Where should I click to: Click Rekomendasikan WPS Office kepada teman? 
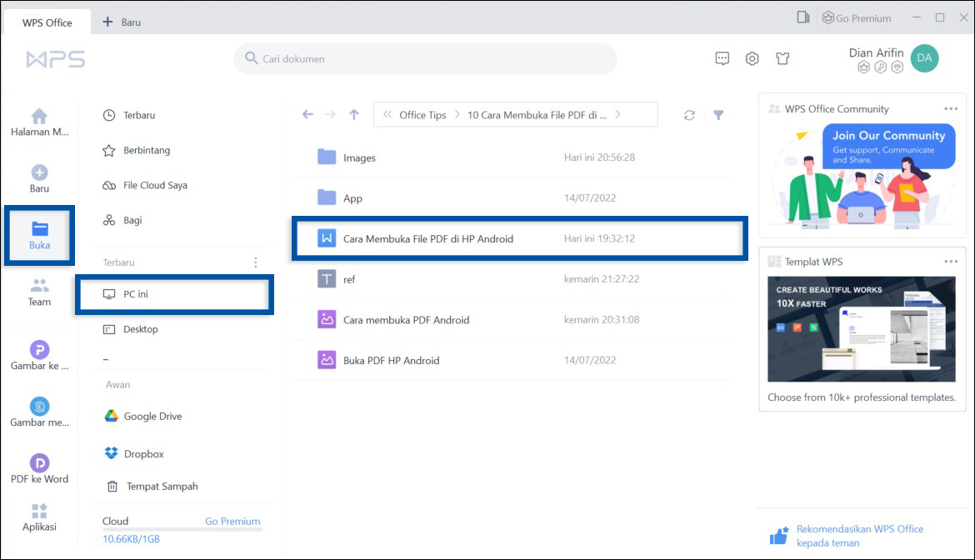[x=858, y=535]
